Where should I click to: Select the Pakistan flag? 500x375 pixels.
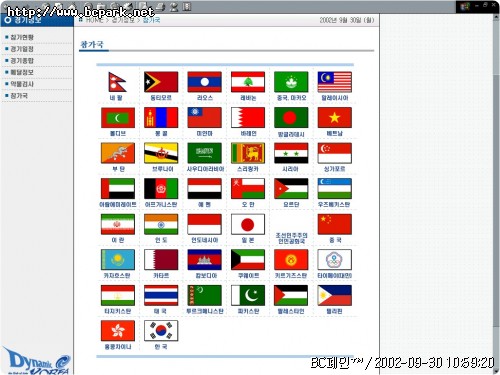(x=248, y=295)
